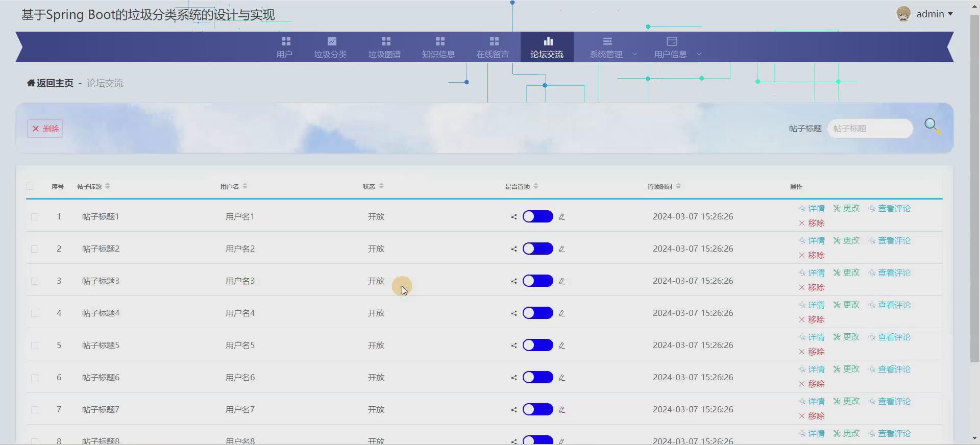Viewport: 980px width, 445px height.
Task: Click edit pencil icon in row 帖子标题1
Action: pos(562,217)
